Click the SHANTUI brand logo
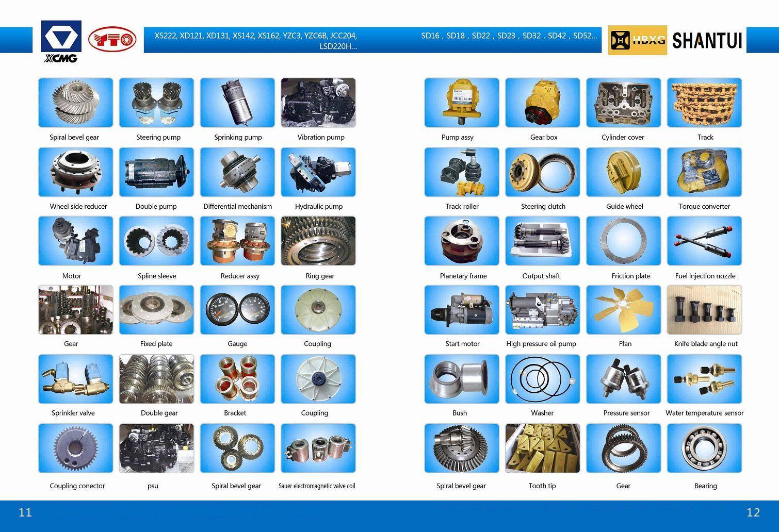 707,40
